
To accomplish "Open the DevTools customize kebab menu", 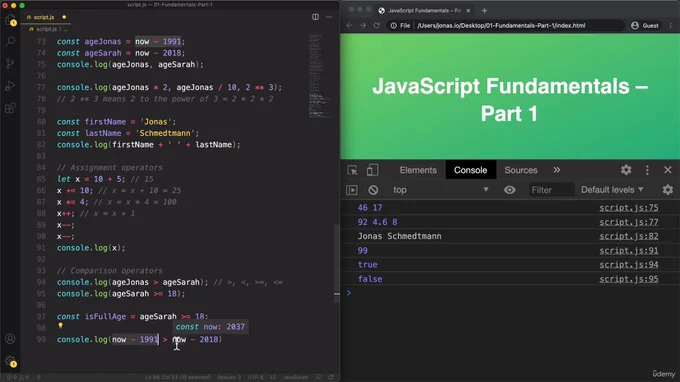I will [647, 170].
